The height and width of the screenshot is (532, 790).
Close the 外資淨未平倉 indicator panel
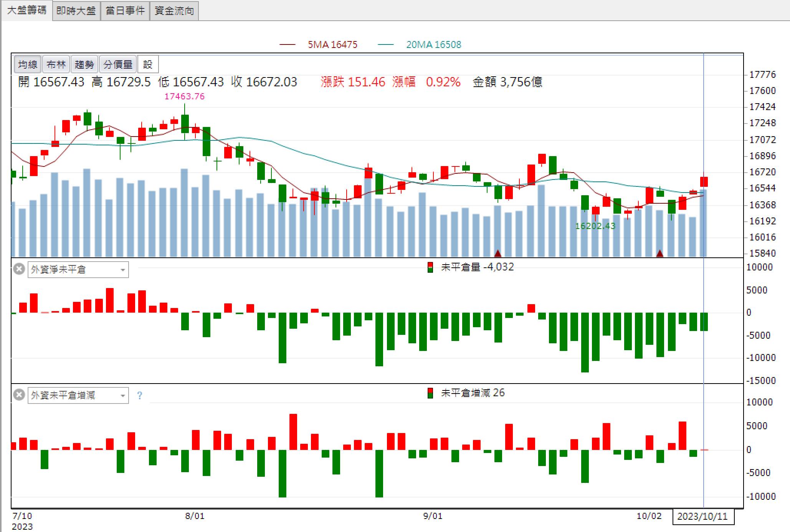click(19, 269)
